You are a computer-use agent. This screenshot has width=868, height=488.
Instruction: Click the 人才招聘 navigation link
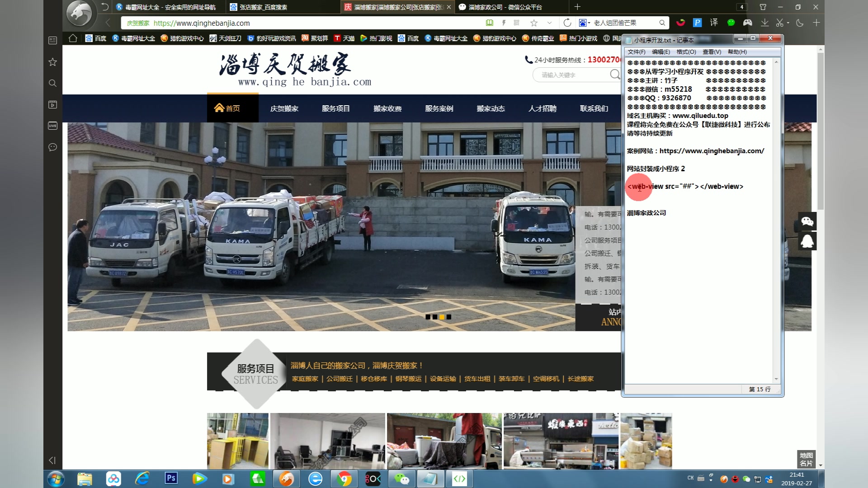click(542, 108)
